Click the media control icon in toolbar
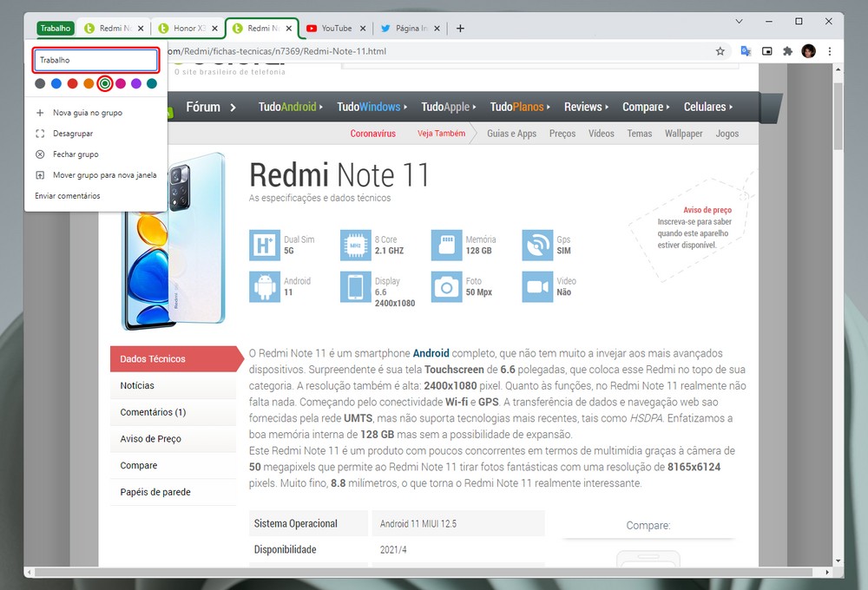The height and width of the screenshot is (590, 868). 766,51
